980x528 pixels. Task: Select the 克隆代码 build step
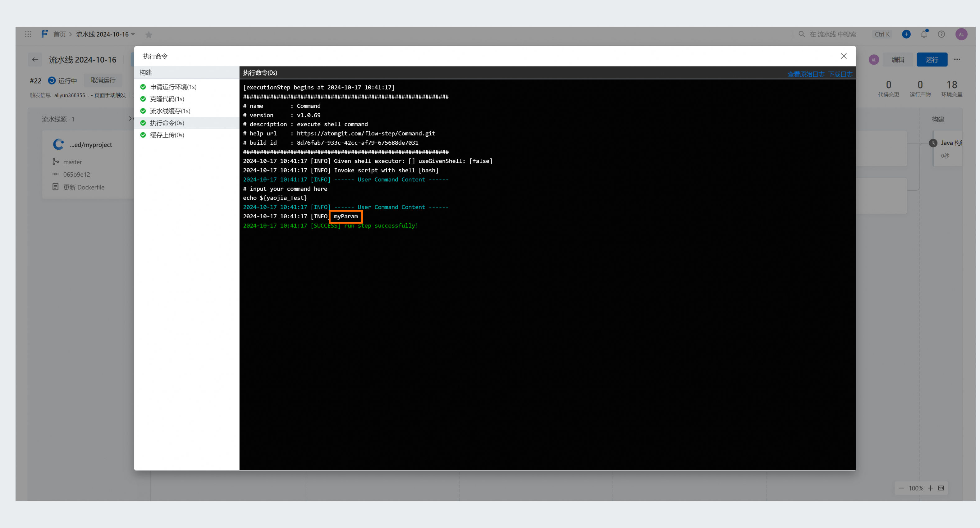click(167, 99)
